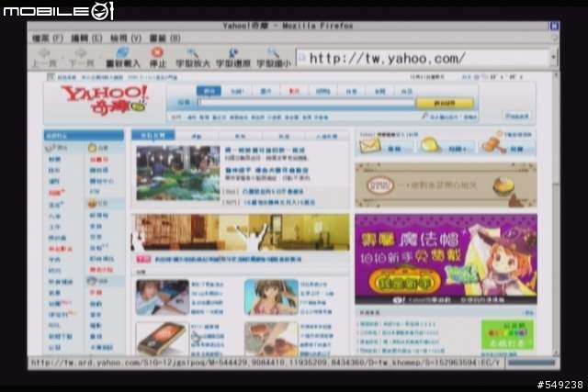Click the green square advertisement
Image resolution: width=588 pixels, height=392 pixels.
click(x=507, y=334)
